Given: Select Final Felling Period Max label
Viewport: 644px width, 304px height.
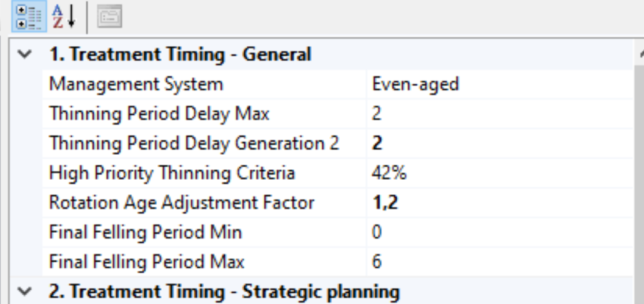Looking at the screenshot, I should coord(147,262).
